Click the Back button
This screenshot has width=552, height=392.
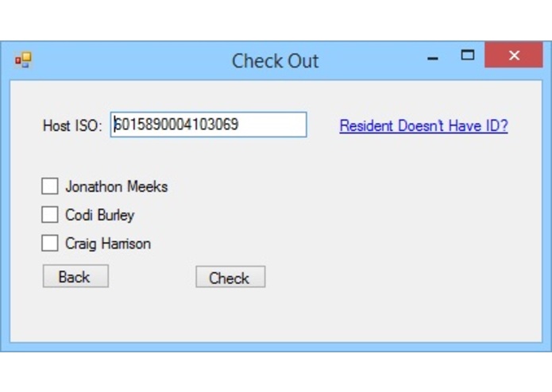(x=75, y=276)
